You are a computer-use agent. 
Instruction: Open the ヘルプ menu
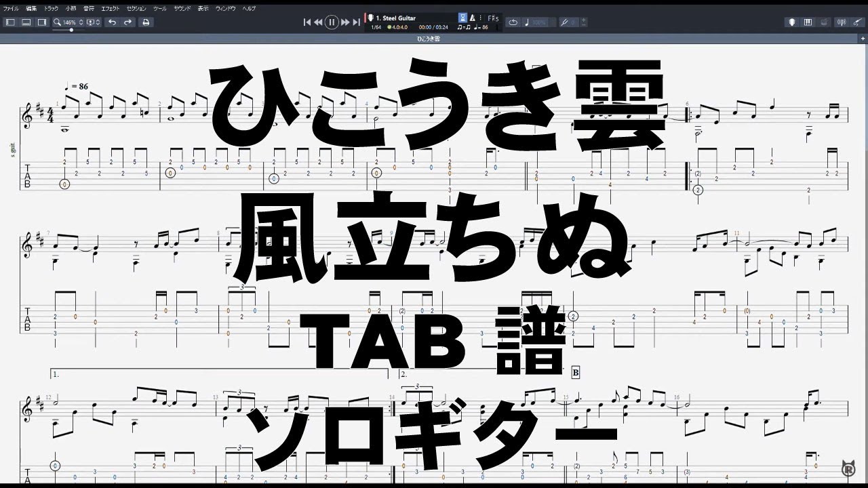(x=250, y=8)
